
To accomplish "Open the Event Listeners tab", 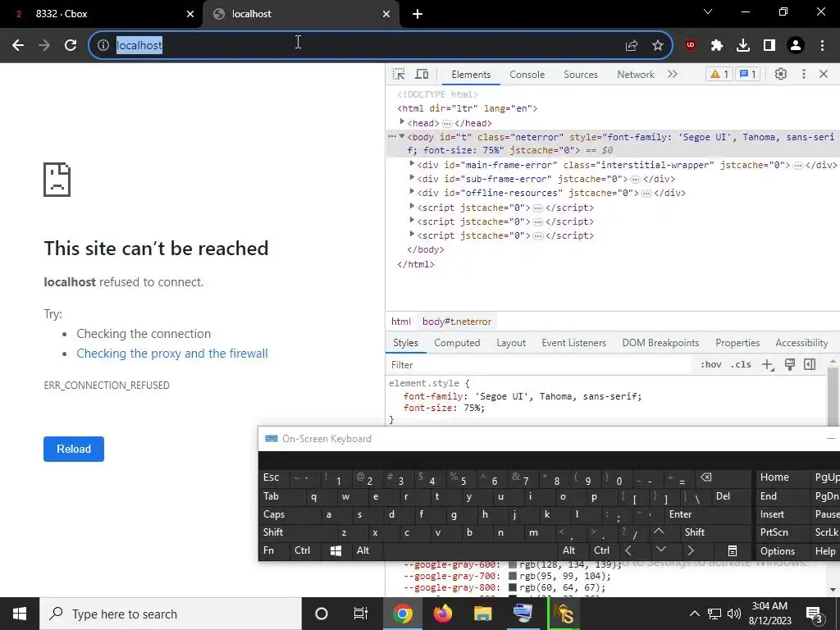I will tap(573, 343).
